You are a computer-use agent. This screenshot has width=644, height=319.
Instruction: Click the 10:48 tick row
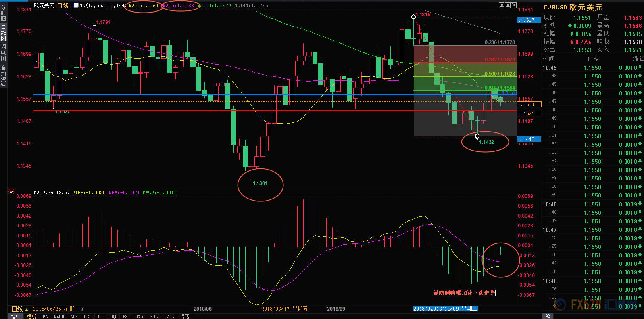click(x=593, y=281)
